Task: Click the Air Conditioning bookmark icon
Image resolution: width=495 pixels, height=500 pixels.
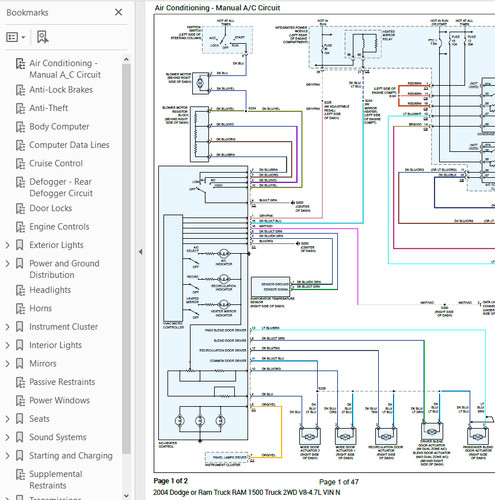Action: click(x=20, y=63)
